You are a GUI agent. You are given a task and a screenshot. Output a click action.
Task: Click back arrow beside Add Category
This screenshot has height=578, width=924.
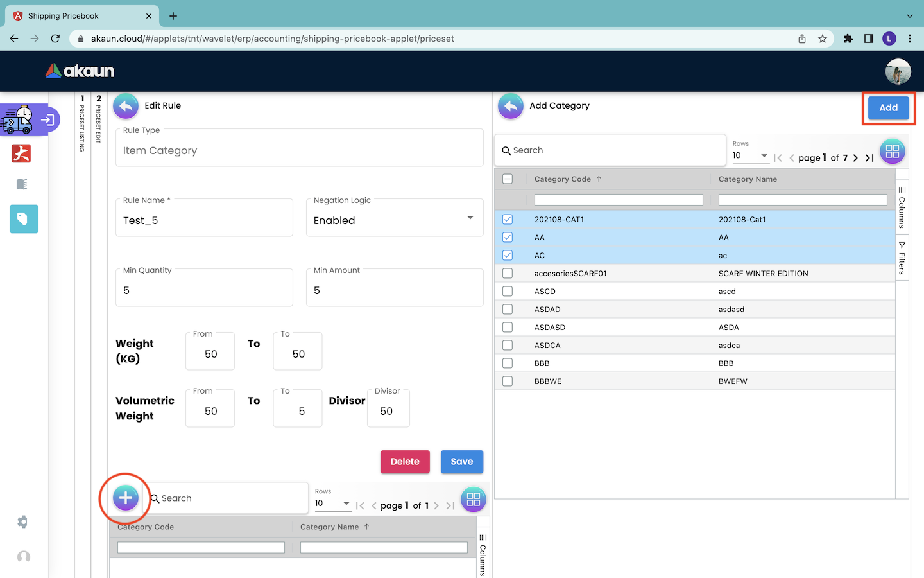click(511, 106)
